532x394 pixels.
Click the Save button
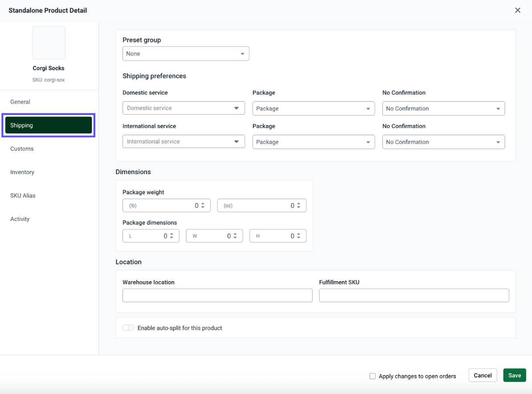tap(514, 375)
